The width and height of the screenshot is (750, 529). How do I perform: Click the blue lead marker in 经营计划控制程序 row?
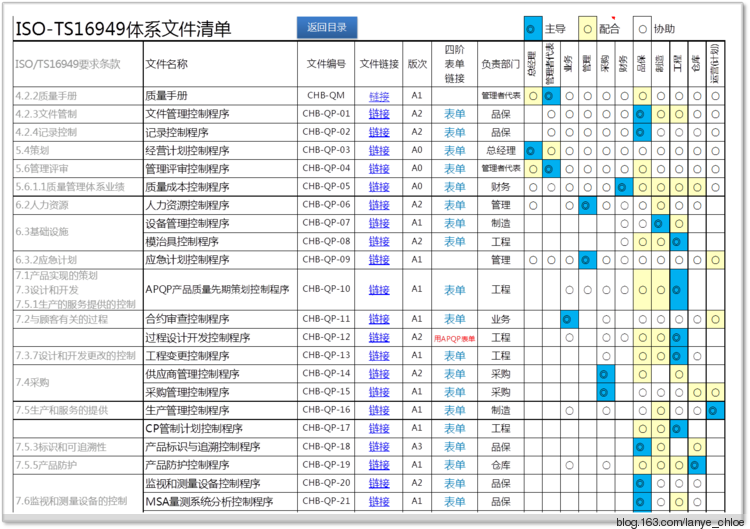pyautogui.click(x=533, y=151)
